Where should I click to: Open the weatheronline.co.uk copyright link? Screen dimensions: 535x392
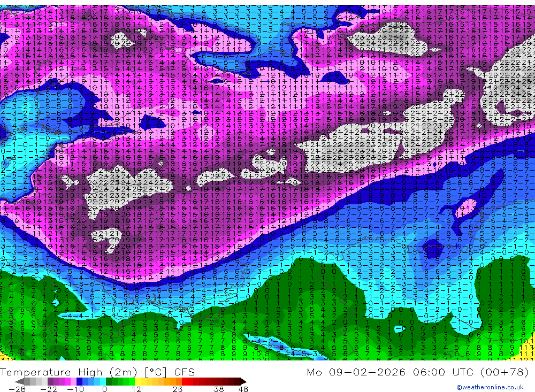pos(490,387)
